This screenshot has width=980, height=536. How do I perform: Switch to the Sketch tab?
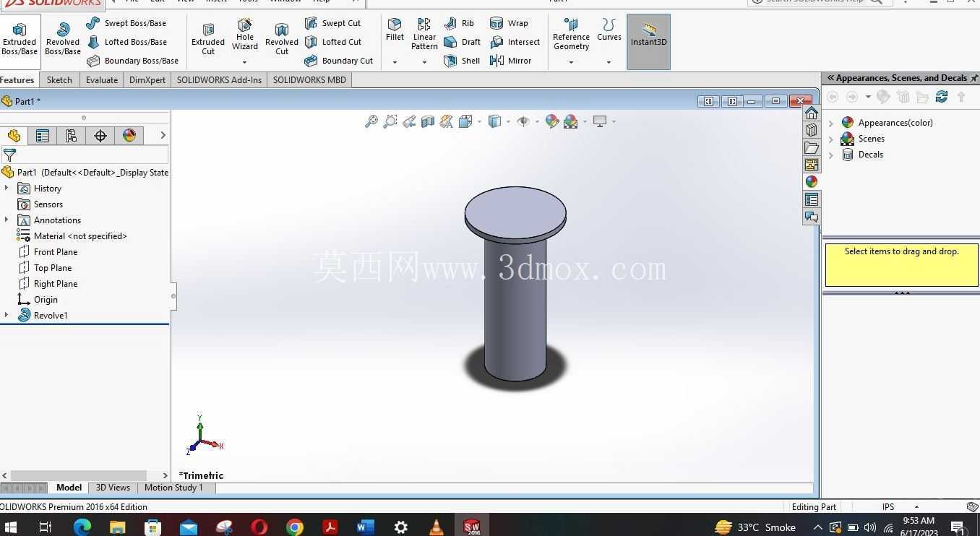(x=59, y=80)
